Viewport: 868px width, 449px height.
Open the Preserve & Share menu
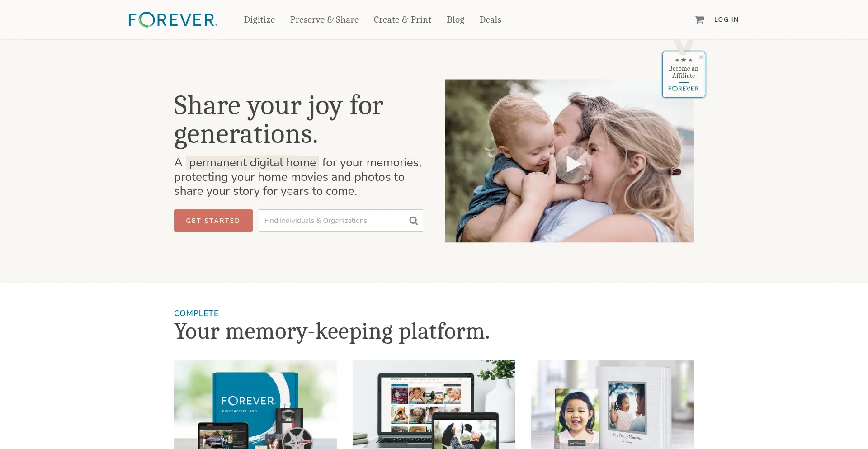[x=324, y=19]
